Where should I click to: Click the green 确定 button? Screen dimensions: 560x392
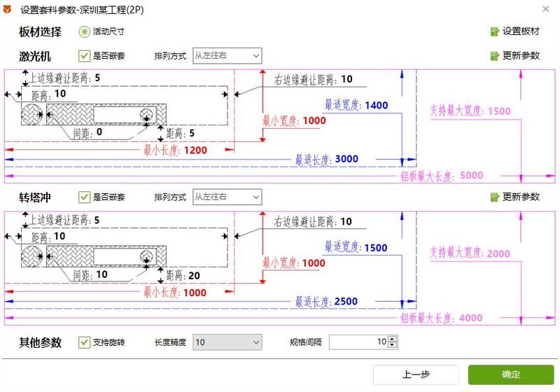511,374
